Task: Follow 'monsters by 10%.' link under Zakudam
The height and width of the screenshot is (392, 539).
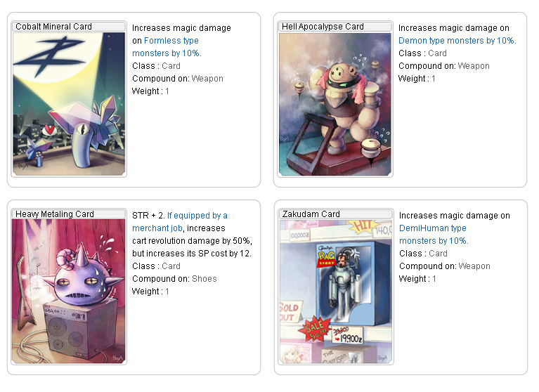Action: pyautogui.click(x=434, y=241)
